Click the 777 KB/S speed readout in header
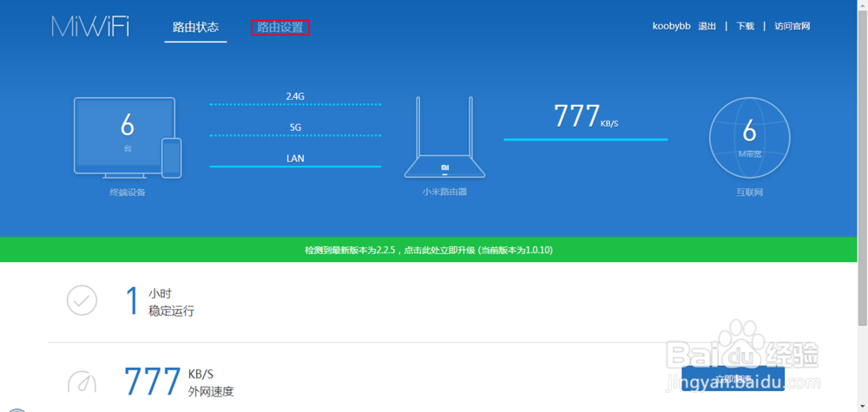This screenshot has height=412, width=868. [x=586, y=116]
